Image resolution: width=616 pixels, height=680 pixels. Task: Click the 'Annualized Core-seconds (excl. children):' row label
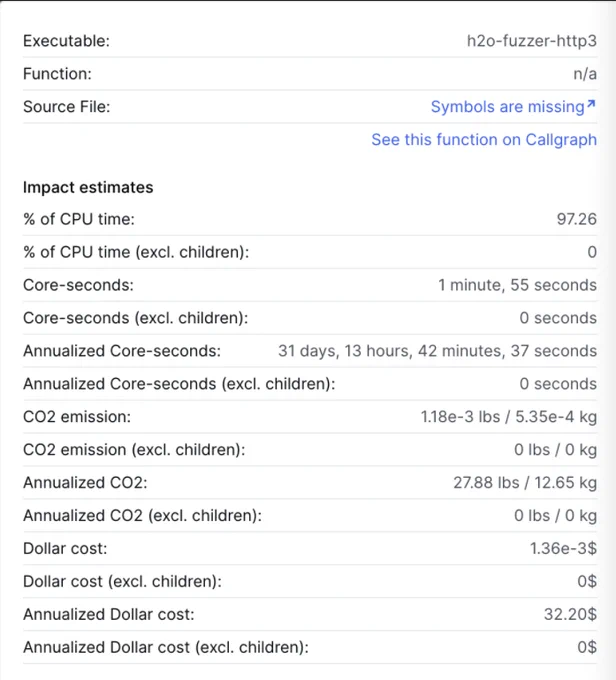point(179,384)
